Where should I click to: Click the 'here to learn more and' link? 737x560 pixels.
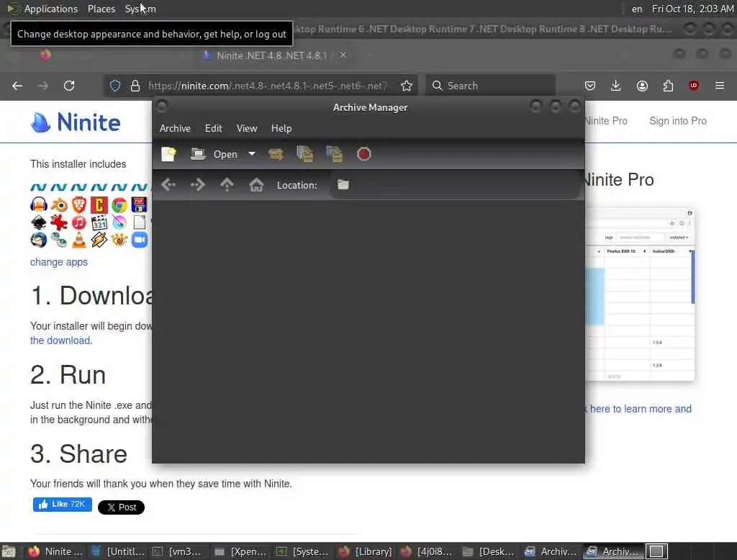coord(641,409)
